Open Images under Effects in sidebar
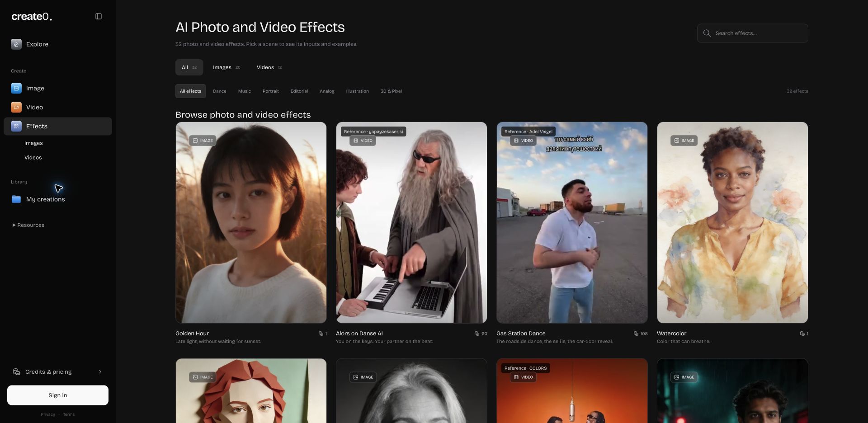 point(33,143)
